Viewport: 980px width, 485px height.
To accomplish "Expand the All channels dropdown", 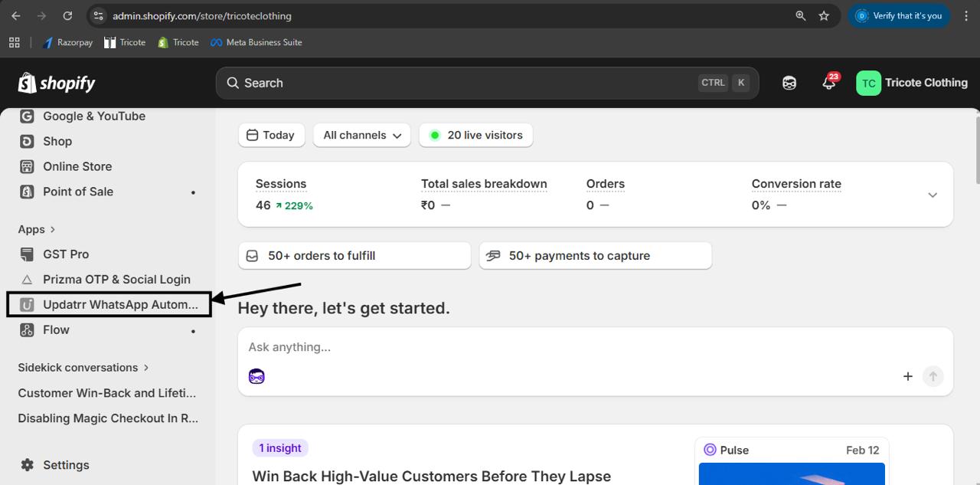I will pyautogui.click(x=361, y=135).
